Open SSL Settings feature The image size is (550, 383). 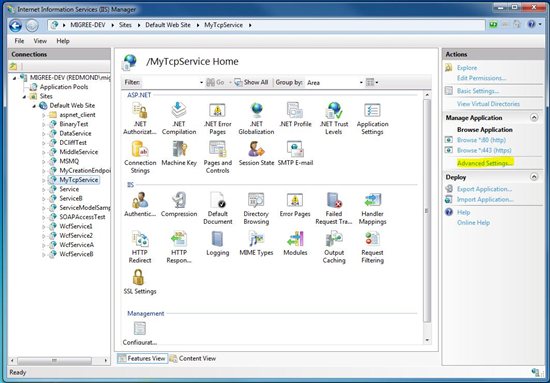(140, 282)
